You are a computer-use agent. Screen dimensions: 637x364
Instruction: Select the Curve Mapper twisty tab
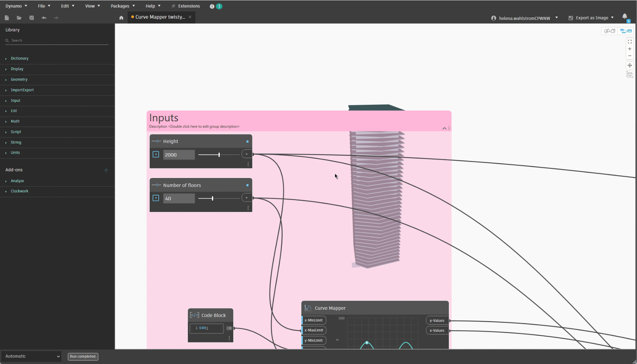coord(160,17)
